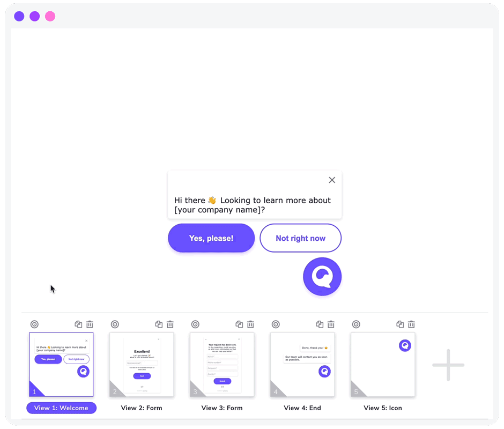Click the purple chat launcher bubble in the preview
This screenshot has height=429, width=504.
click(322, 277)
